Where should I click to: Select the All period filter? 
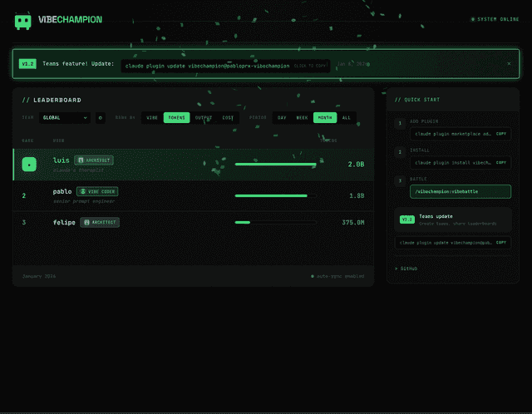click(x=346, y=118)
